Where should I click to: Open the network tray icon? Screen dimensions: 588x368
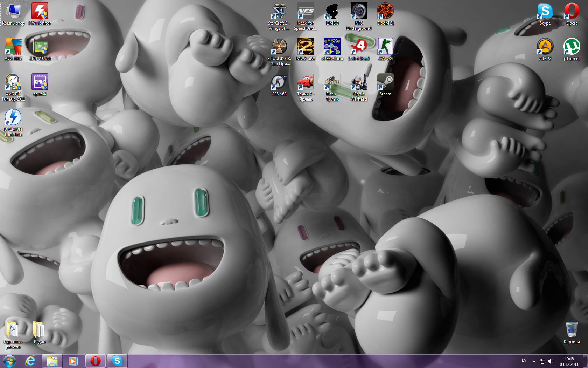point(542,361)
